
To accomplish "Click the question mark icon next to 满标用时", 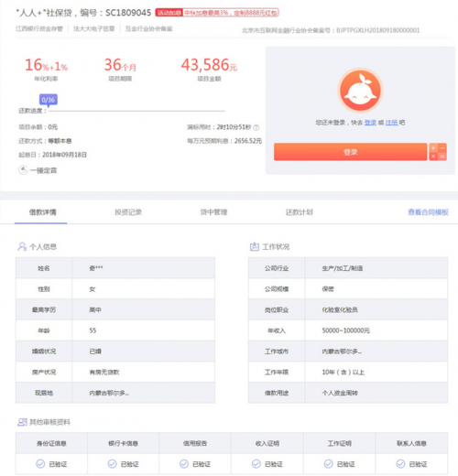I will [x=256, y=127].
